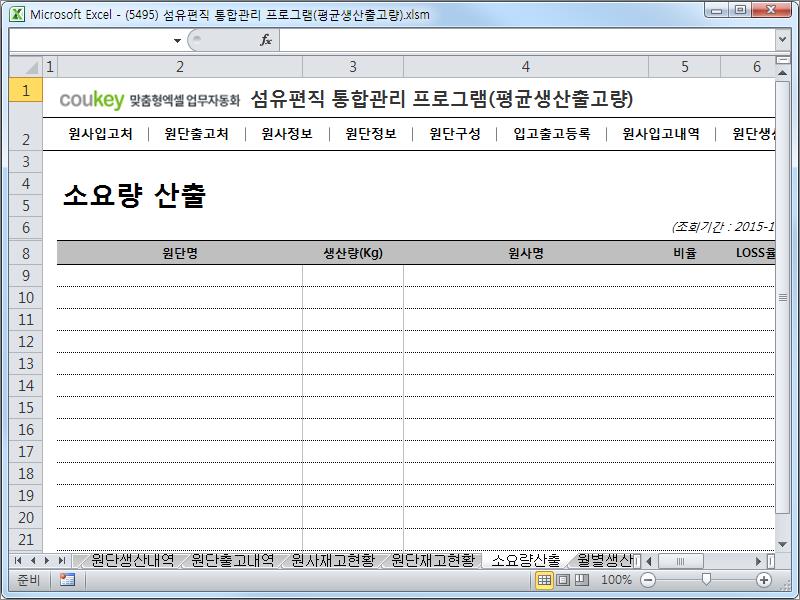Click the 100% zoom level text
The height and width of the screenshot is (600, 800).
pos(616,580)
